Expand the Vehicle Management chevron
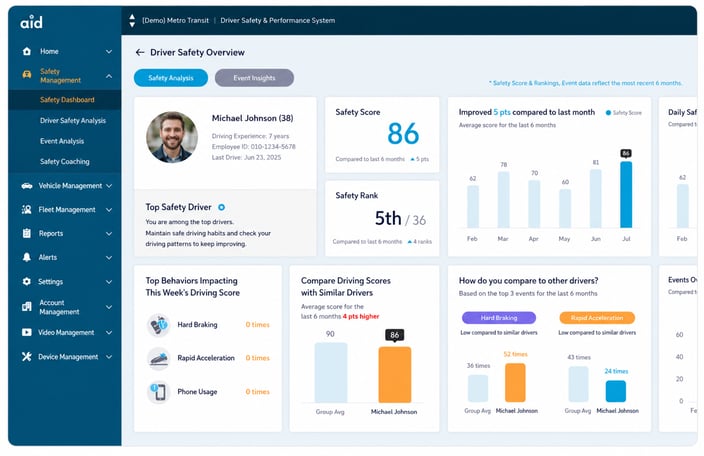Viewport: 704px width, 456px height. [109, 186]
